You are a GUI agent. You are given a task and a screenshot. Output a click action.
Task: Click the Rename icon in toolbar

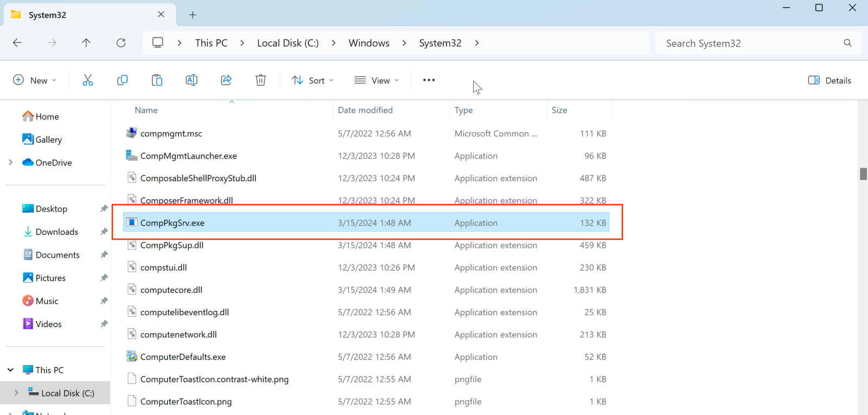coord(192,80)
